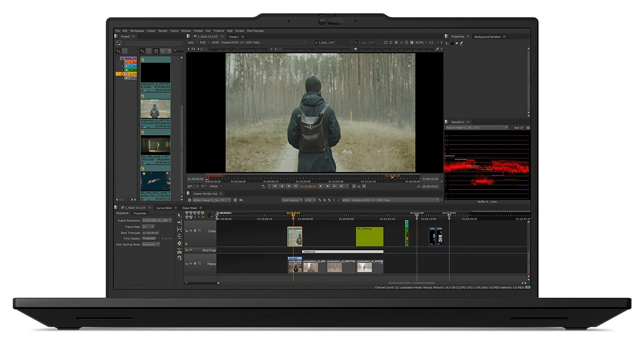The image size is (644, 344).
Task: Enable the Drop Frame checkbox next to Time Display
Action: point(158,238)
